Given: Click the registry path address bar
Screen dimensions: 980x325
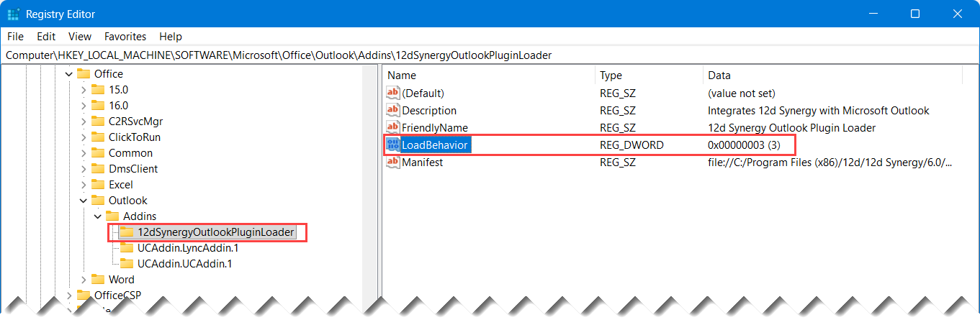Looking at the screenshot, I should point(490,55).
